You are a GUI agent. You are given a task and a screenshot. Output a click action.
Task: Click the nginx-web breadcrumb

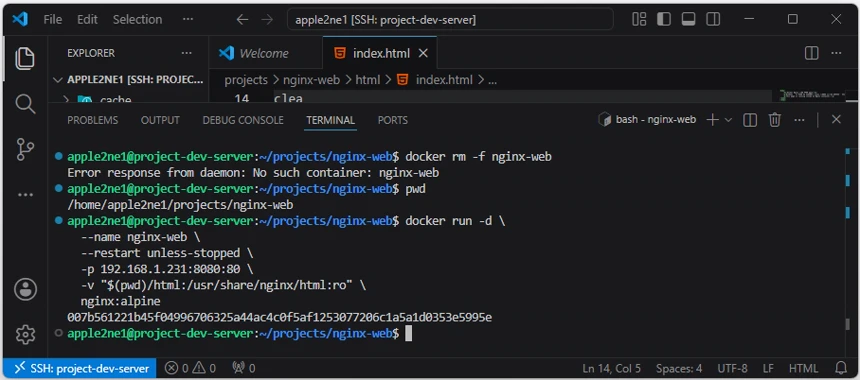pos(311,80)
